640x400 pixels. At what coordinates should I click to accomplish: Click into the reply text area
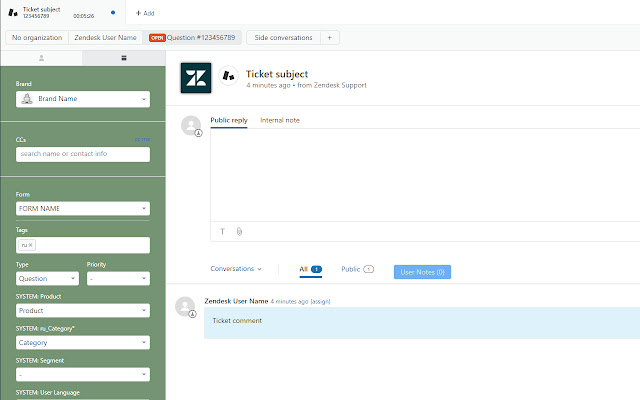pos(425,176)
